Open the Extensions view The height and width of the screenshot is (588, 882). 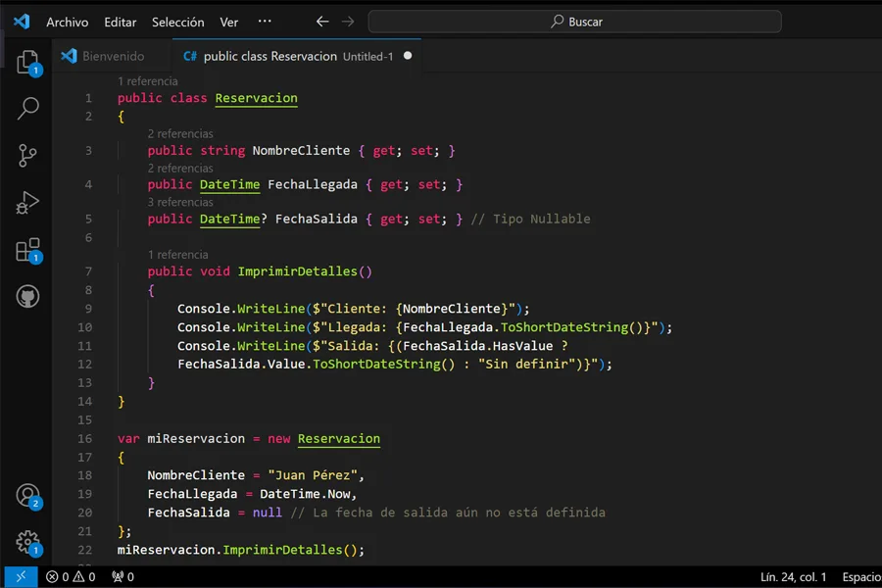[27, 250]
